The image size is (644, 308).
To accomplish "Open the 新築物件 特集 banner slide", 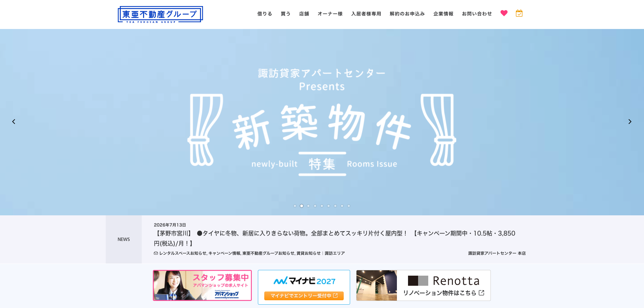I will pos(322,122).
